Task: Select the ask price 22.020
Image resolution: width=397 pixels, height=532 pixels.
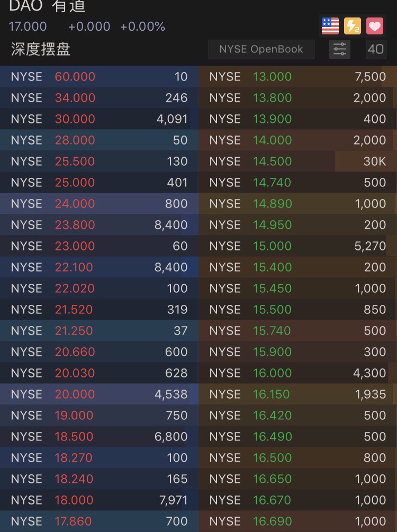Action: [75, 288]
